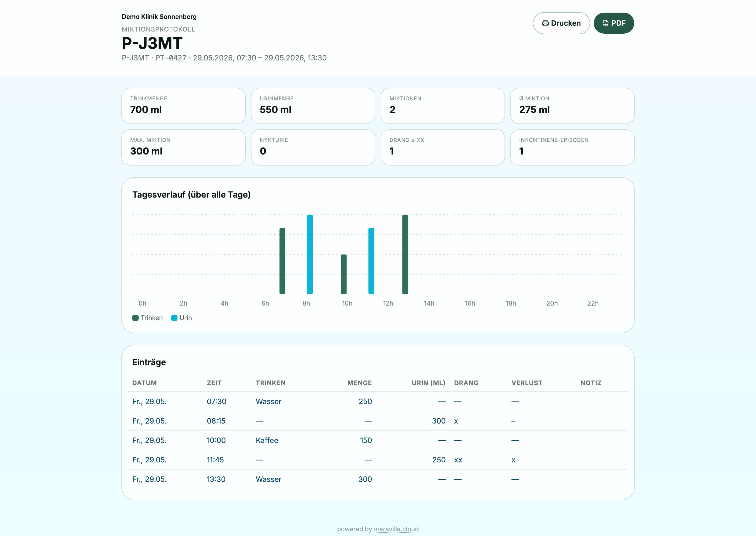Select the Inkontinenz-Episoden card
The image size is (756, 536).
572,147
